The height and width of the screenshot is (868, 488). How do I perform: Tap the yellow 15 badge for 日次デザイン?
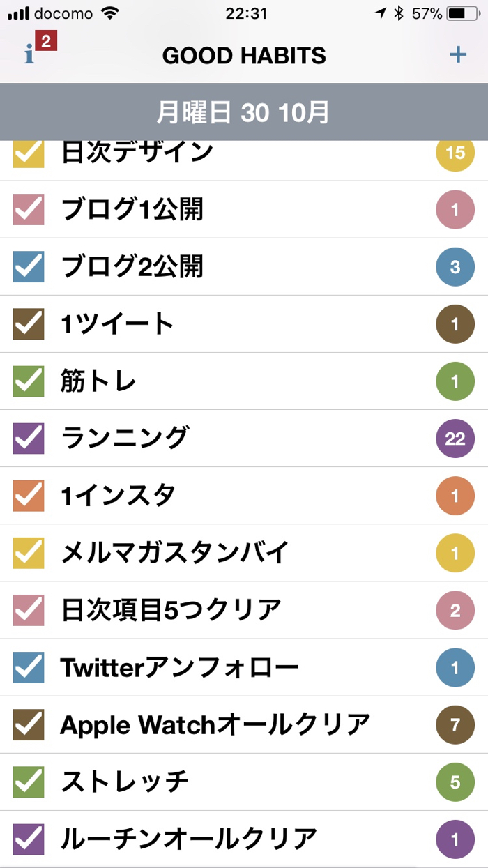pos(455,153)
